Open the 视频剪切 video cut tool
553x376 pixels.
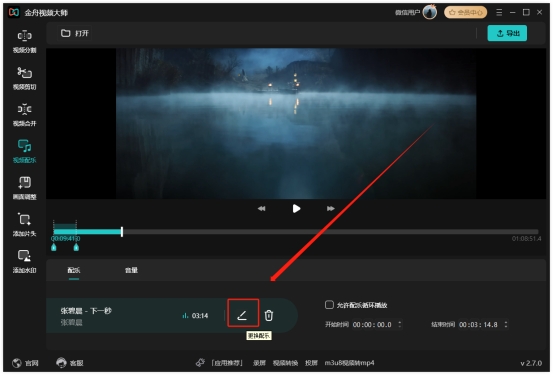[24, 78]
